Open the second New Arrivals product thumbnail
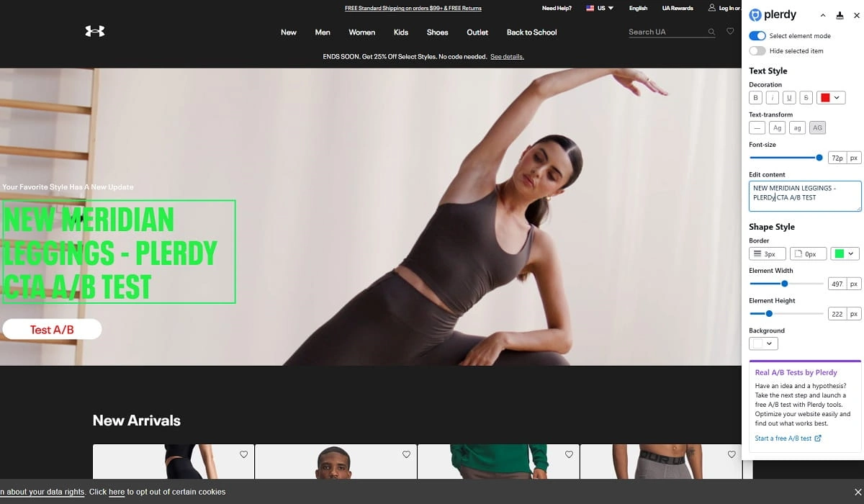 coord(336,462)
